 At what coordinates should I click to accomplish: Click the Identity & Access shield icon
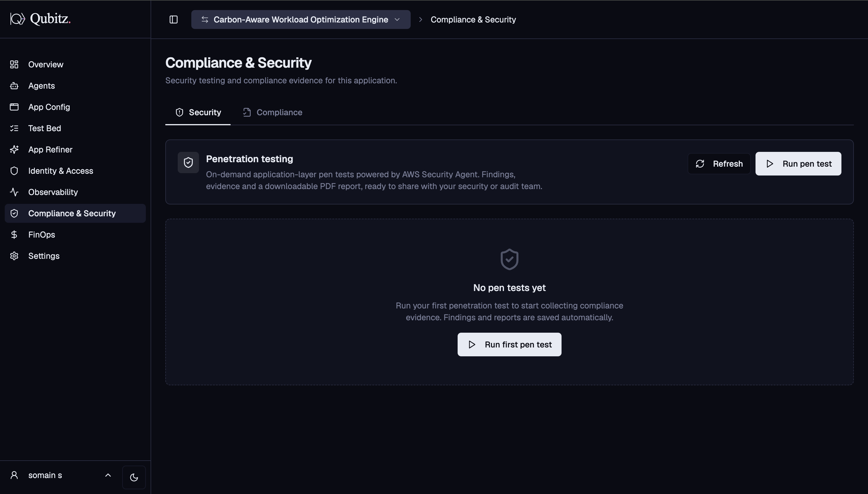click(x=14, y=171)
